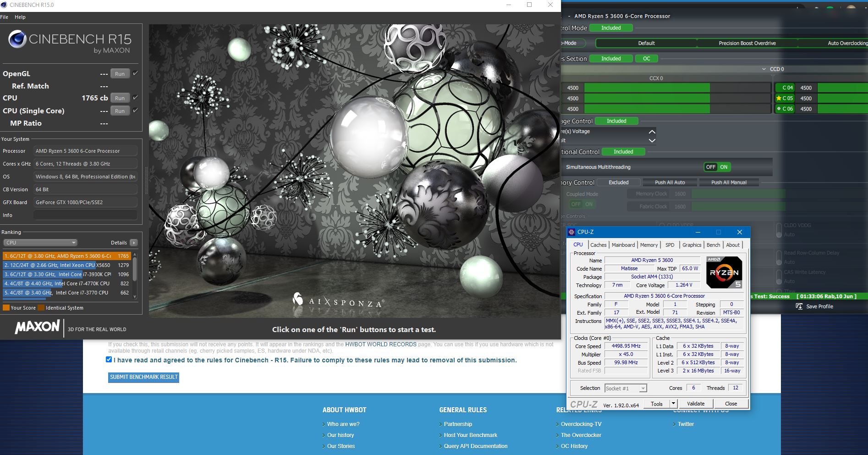Open the CPU ranking type dropdown
Image resolution: width=868 pixels, height=455 pixels.
click(40, 243)
